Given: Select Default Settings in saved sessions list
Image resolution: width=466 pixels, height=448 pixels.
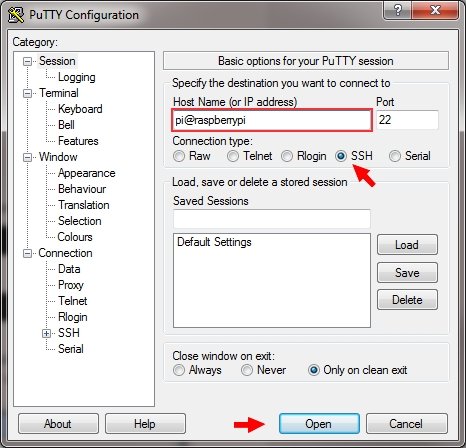Looking at the screenshot, I should coord(214,242).
